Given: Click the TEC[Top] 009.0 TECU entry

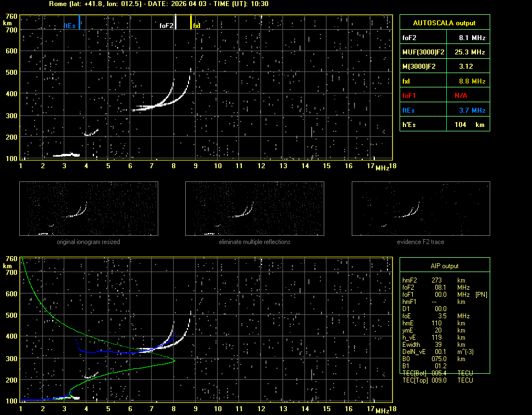Looking at the screenshot, I should tap(437, 380).
